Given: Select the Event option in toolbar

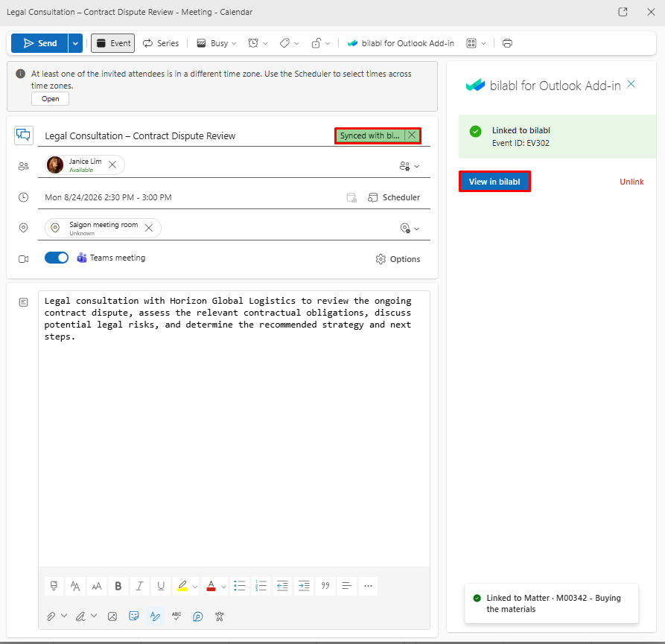Looking at the screenshot, I should (x=112, y=43).
